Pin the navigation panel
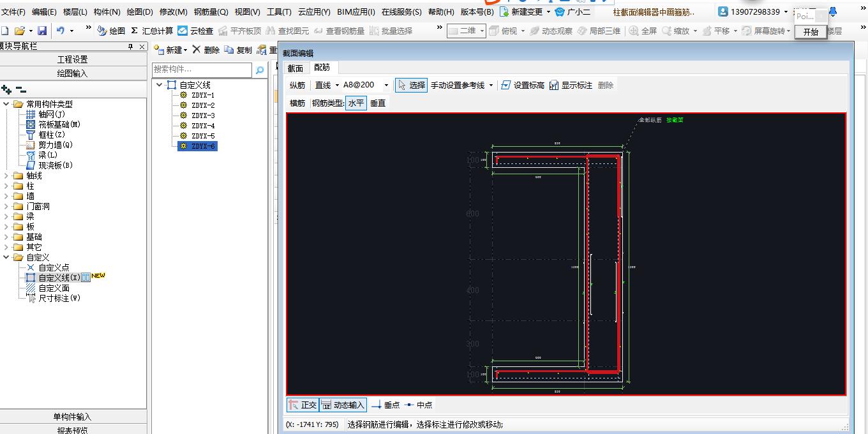The image size is (868, 434). [x=131, y=47]
